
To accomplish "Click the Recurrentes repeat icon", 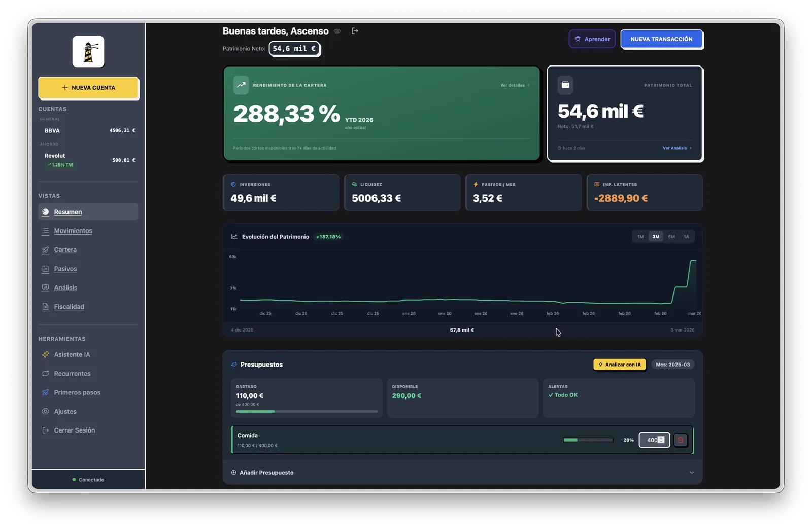I will (46, 374).
